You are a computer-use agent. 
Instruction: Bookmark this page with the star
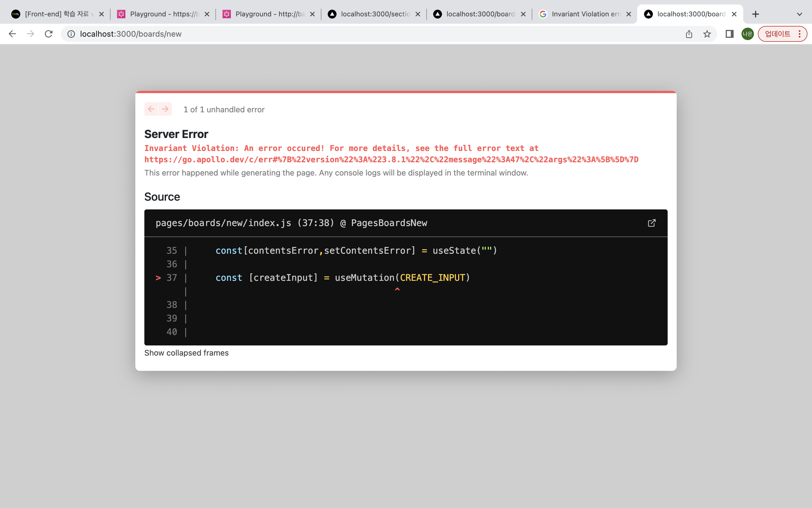[x=707, y=34]
